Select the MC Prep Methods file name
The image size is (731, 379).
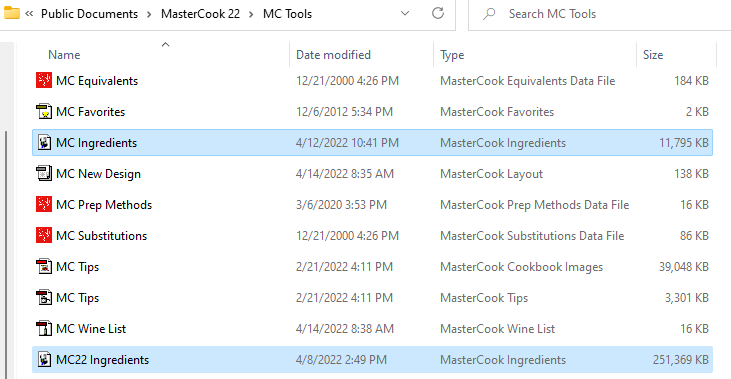(104, 205)
